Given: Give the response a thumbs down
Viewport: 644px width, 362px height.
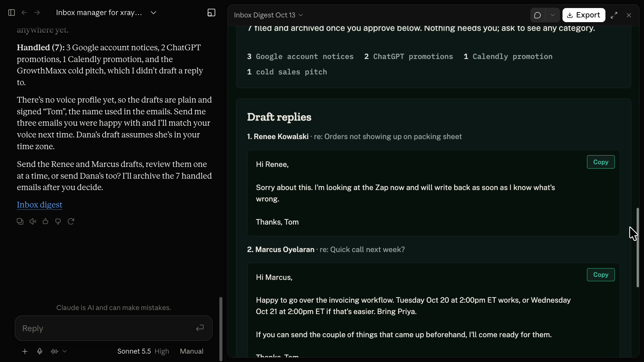Looking at the screenshot, I should click(58, 221).
